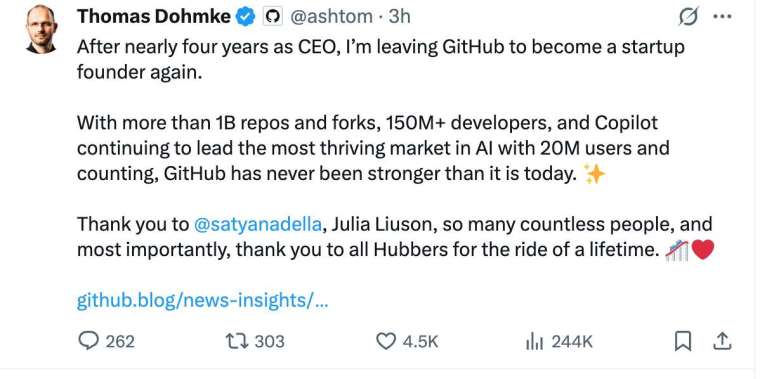Click the blue verified checkmark badge
This screenshot has width=760, height=379.
coord(245,17)
